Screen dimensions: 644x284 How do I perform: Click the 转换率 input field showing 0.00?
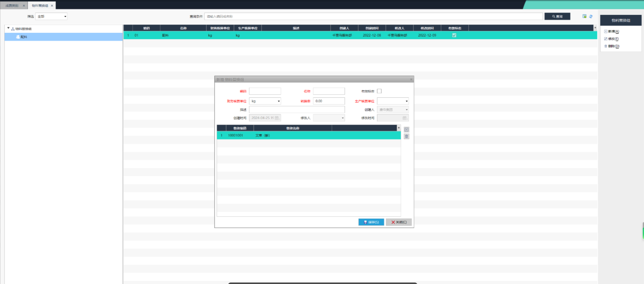point(328,101)
